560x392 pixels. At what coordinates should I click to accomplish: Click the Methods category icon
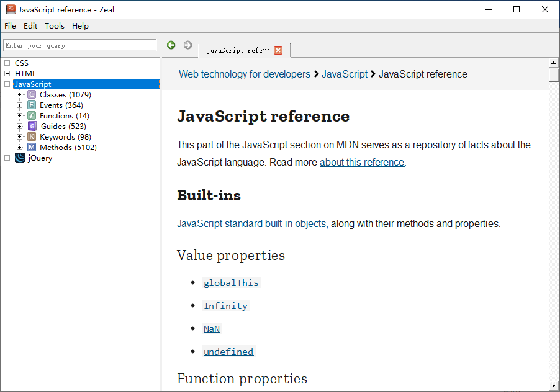(32, 147)
